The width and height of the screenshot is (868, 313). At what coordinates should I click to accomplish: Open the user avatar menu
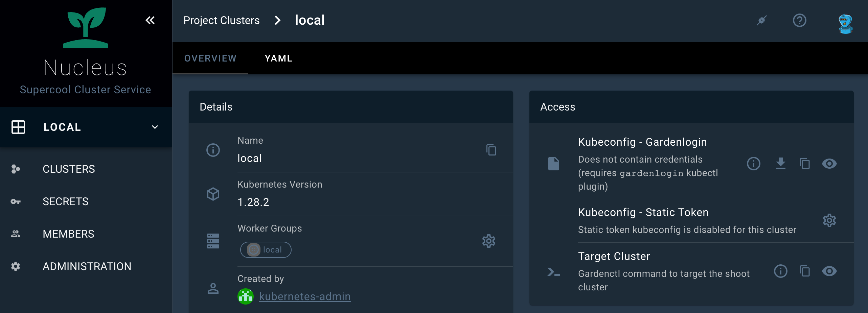tap(845, 23)
